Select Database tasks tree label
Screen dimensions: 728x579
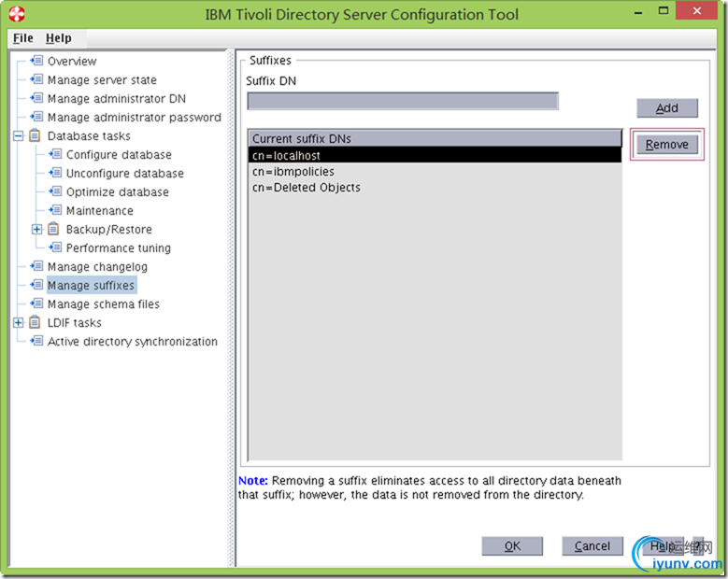89,136
